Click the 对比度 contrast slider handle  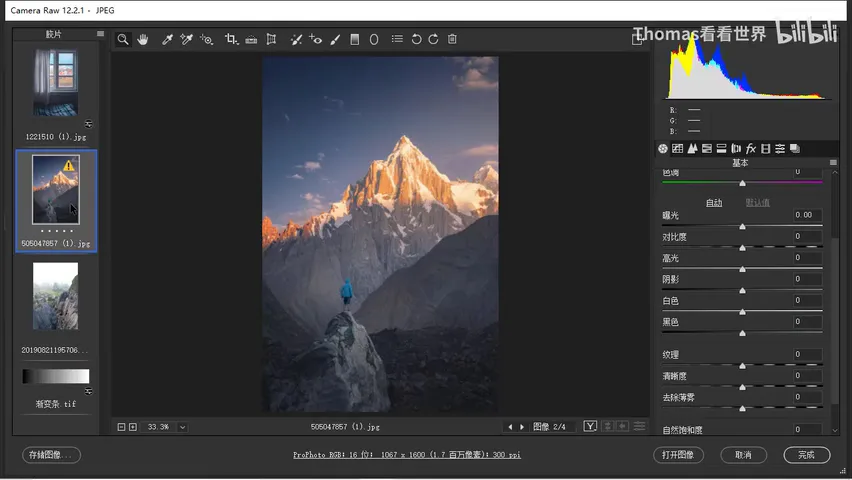(742, 248)
